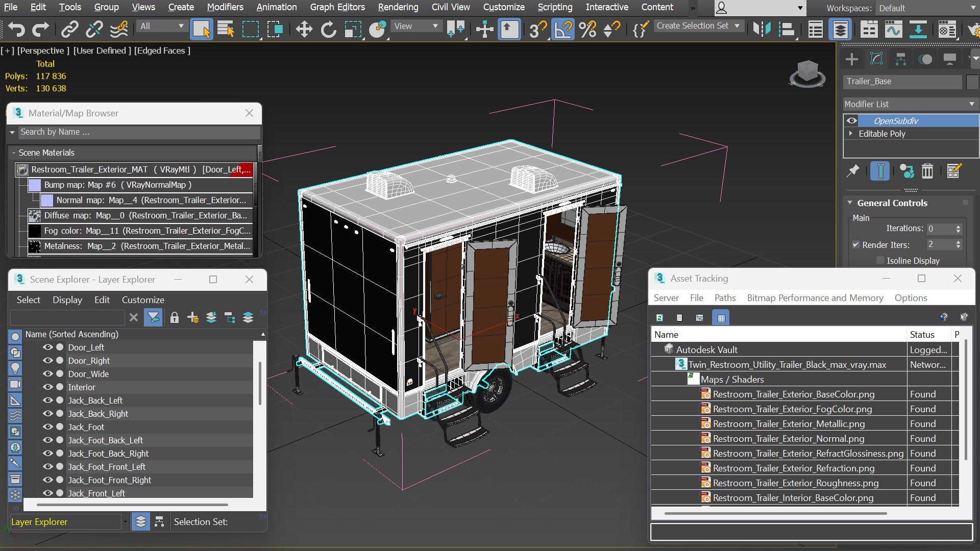Hide the Door_Left object eye icon
This screenshot has height=551, width=980.
(48, 347)
